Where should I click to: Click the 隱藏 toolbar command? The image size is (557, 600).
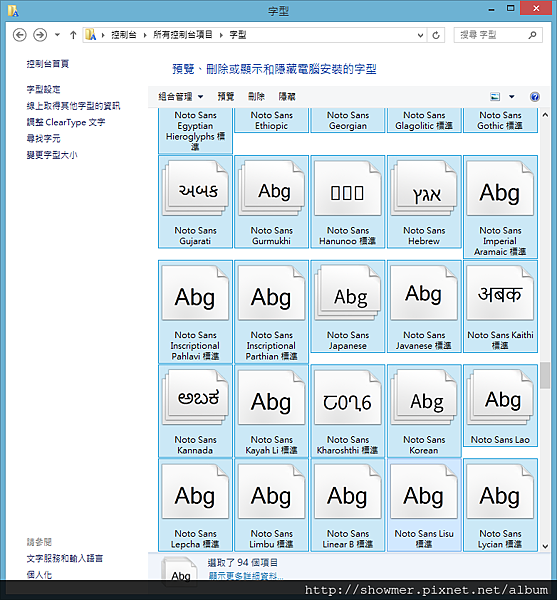[287, 96]
